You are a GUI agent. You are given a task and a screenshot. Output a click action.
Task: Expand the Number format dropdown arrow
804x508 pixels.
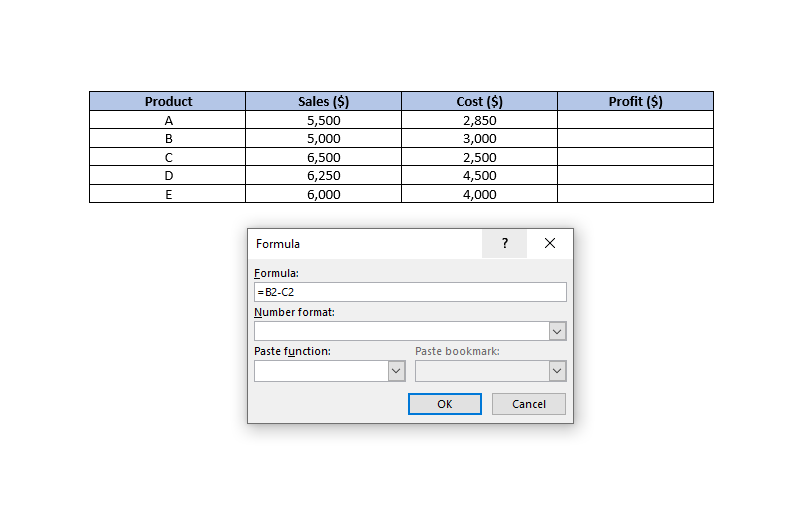[558, 331]
